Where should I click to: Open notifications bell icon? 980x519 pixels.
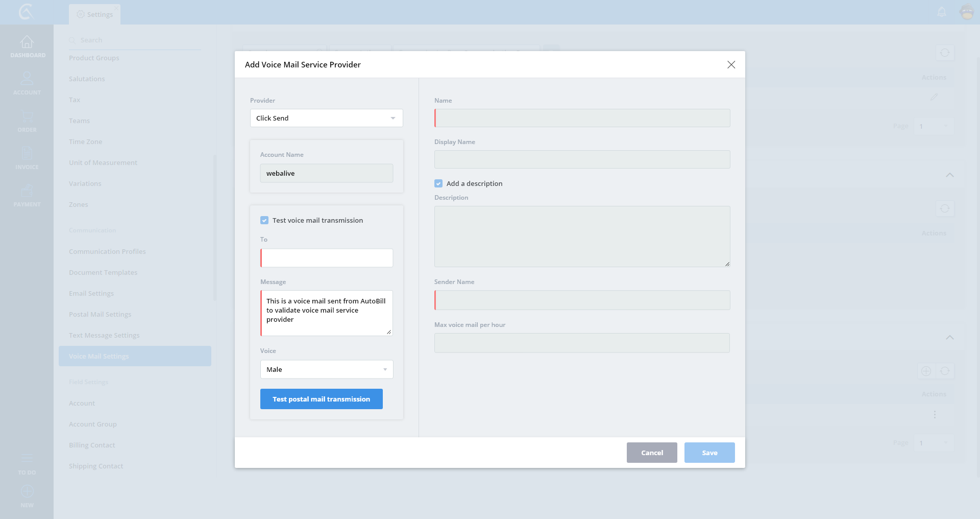click(x=942, y=12)
